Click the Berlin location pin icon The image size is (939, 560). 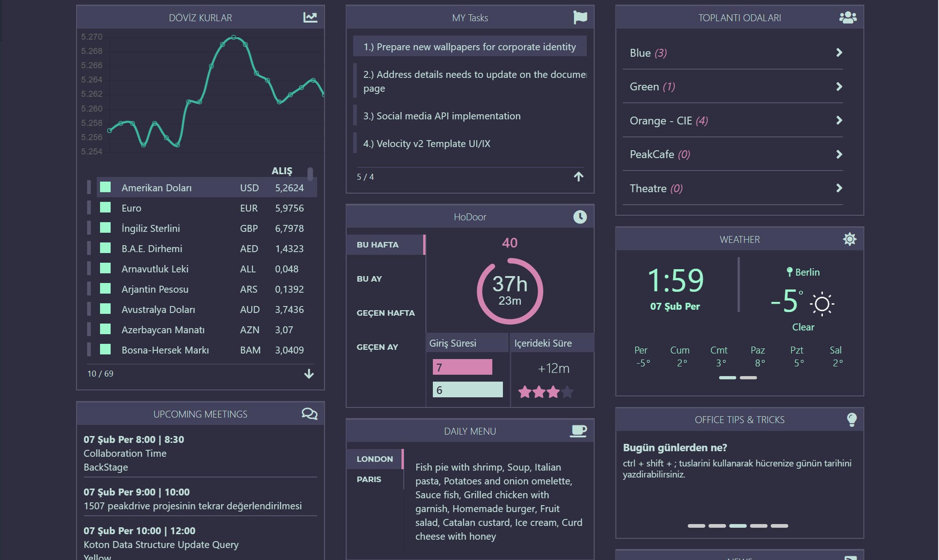coord(789,272)
